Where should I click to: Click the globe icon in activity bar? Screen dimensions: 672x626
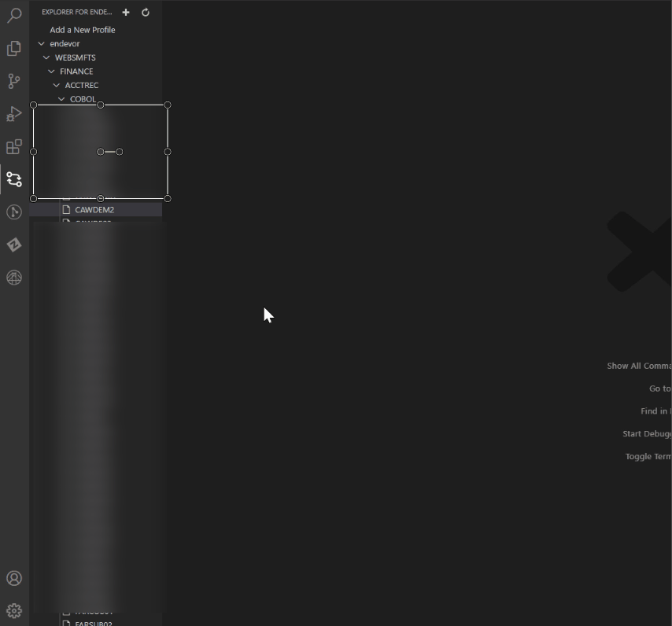tap(14, 278)
